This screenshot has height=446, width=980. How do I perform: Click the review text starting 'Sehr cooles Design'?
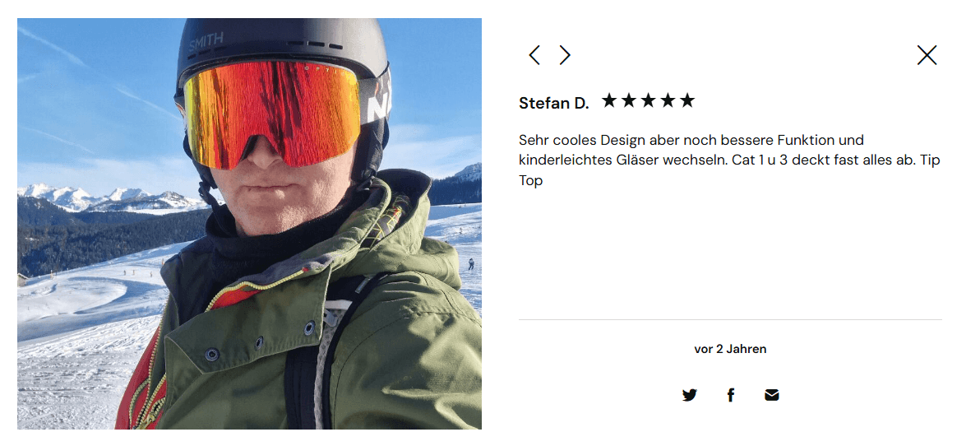coord(729,160)
